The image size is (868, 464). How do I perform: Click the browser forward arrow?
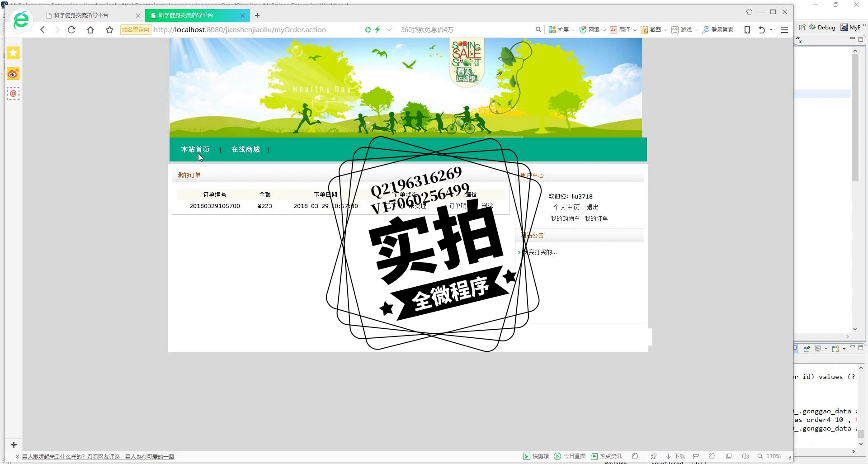57,30
